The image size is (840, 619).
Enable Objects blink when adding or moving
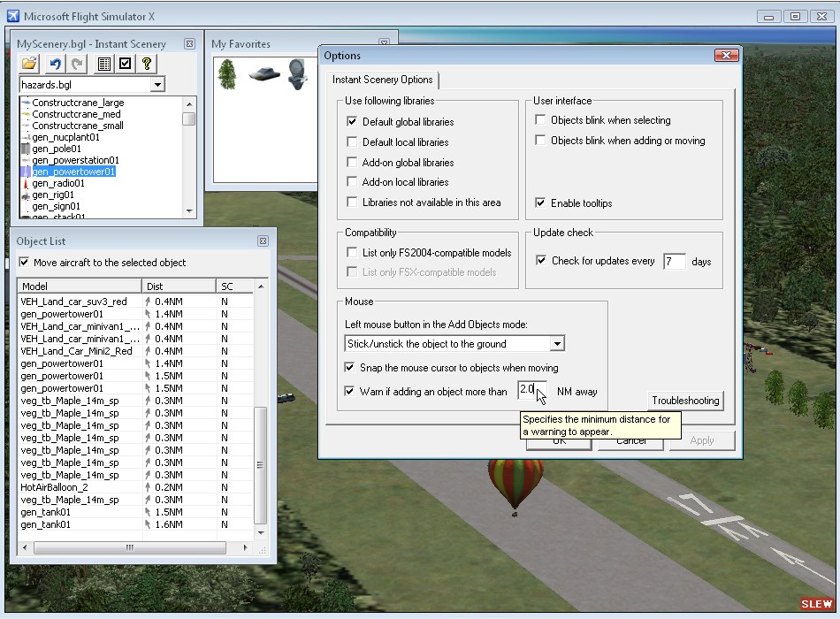click(540, 140)
